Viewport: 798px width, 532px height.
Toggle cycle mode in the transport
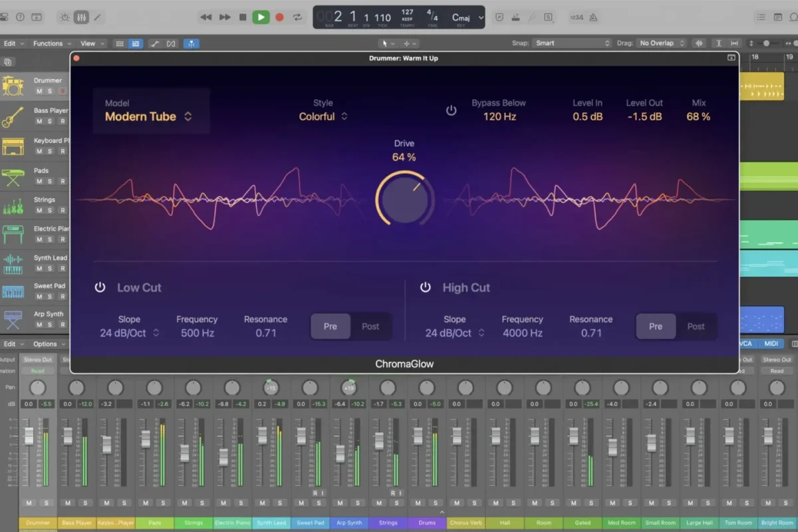tap(298, 17)
